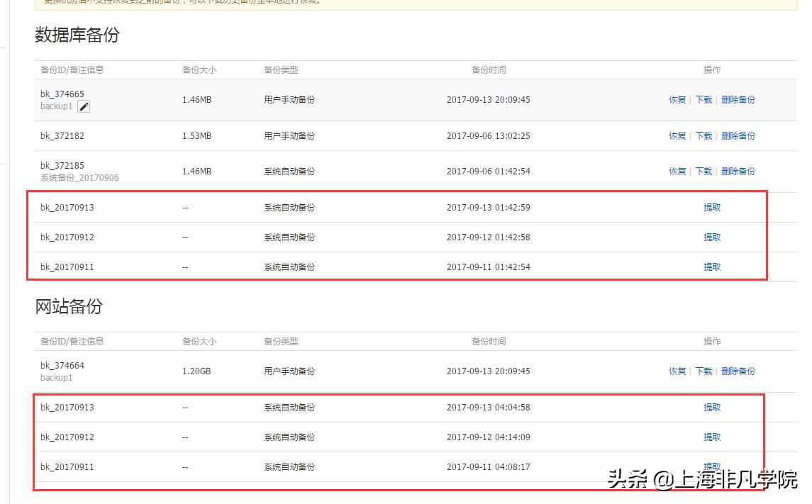This screenshot has height=504, width=812.
Task: Download database backup bk_372182
Action: click(703, 136)
